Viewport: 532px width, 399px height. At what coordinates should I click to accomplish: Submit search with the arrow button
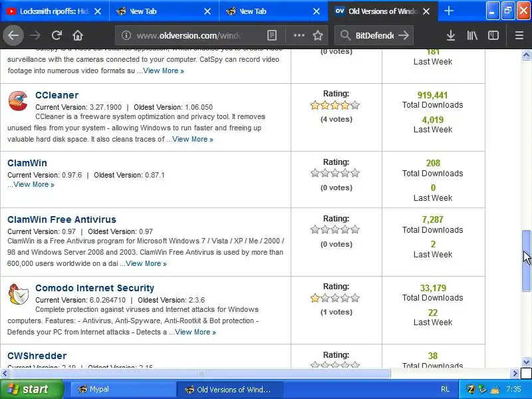404,35
